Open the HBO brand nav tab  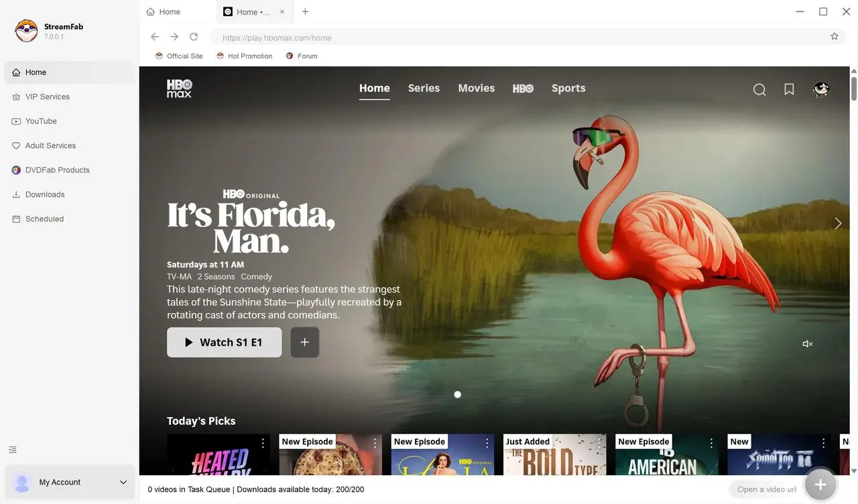click(523, 88)
